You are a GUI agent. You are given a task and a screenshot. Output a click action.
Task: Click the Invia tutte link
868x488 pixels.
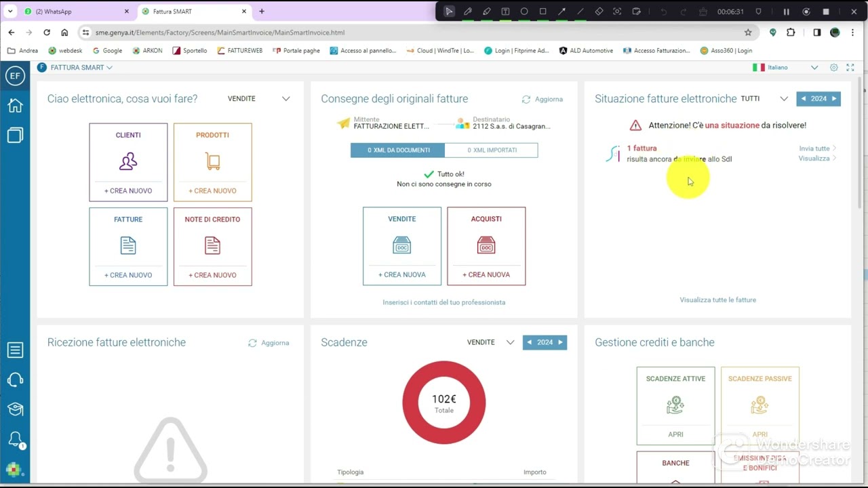817,148
